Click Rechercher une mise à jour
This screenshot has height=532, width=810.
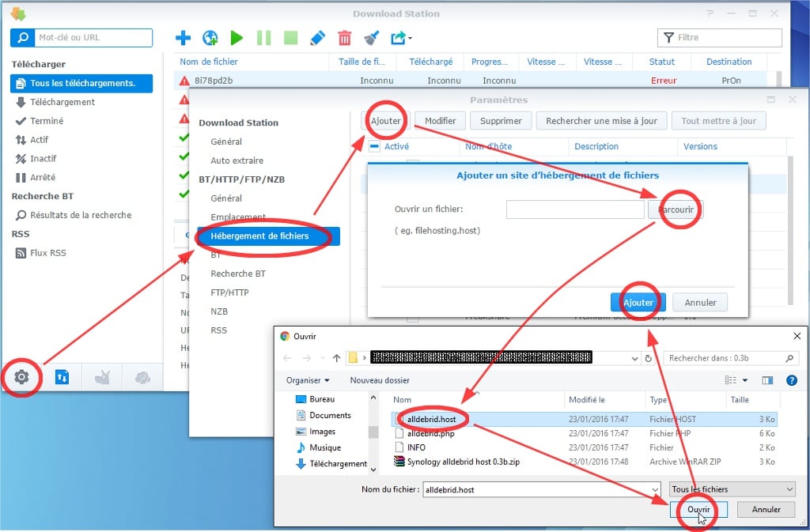tap(601, 121)
